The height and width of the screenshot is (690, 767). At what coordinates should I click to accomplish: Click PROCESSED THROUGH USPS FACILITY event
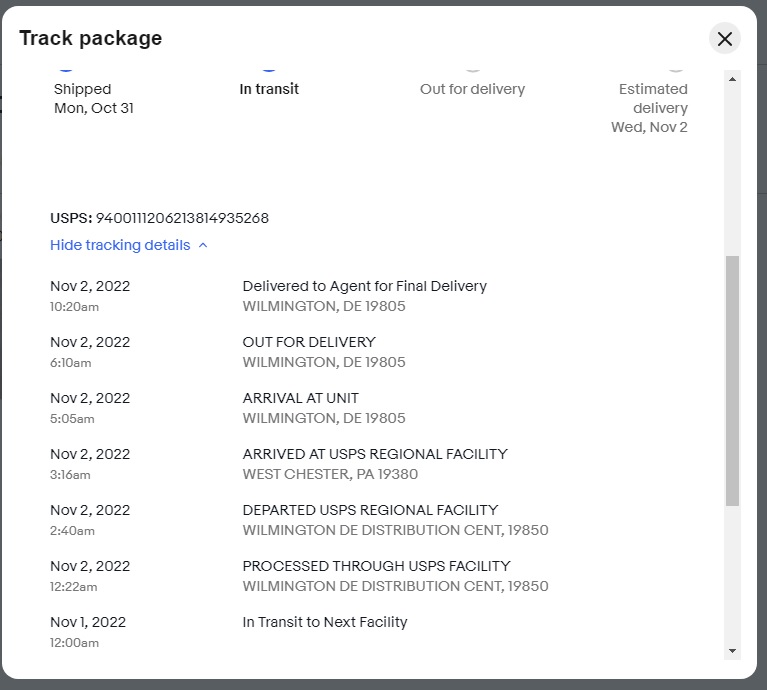(x=376, y=566)
